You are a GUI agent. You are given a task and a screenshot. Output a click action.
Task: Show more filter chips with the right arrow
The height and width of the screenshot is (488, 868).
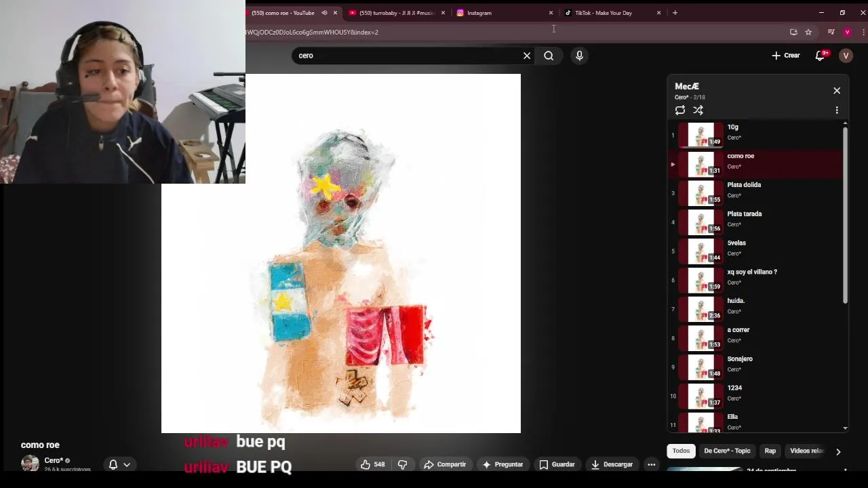pos(838,451)
